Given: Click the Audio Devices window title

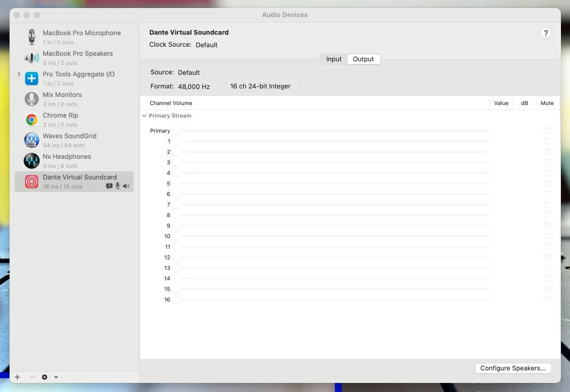Looking at the screenshot, I should tap(284, 15).
